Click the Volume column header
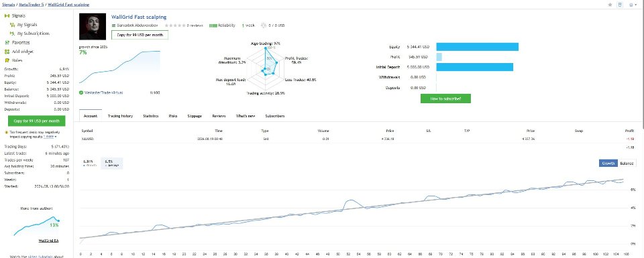This screenshot has height=258, width=644. coord(323,131)
